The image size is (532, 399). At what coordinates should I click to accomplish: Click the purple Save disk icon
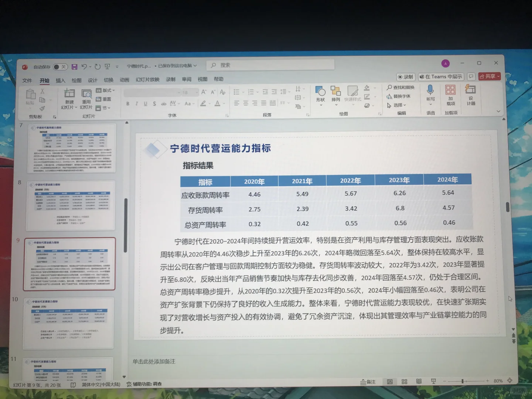(x=74, y=67)
